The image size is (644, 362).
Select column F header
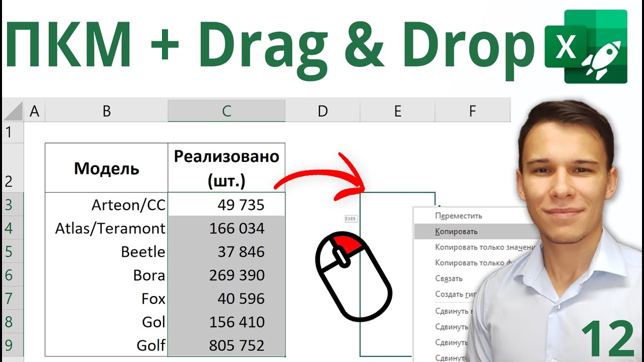[472, 111]
